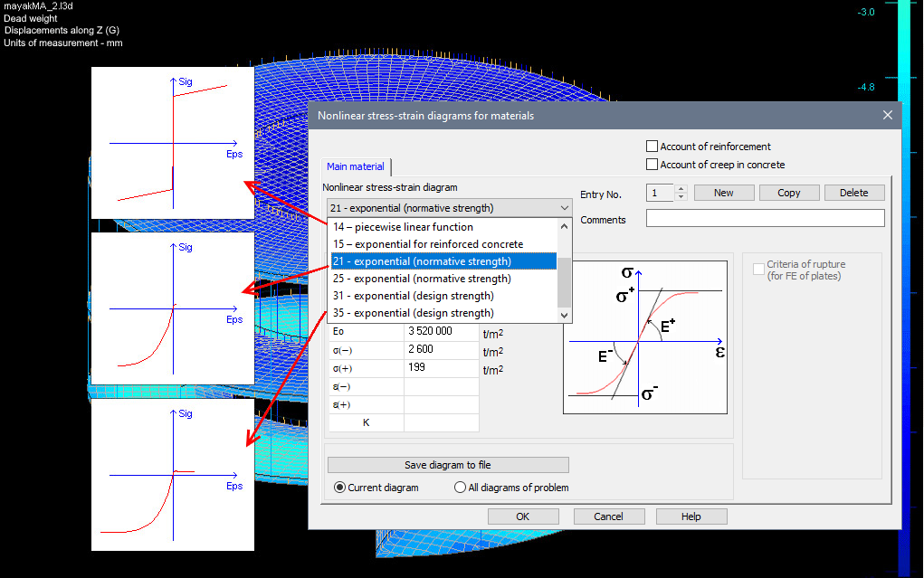Click the New button to create an entry
Screen dimensions: 924x578
click(x=723, y=192)
